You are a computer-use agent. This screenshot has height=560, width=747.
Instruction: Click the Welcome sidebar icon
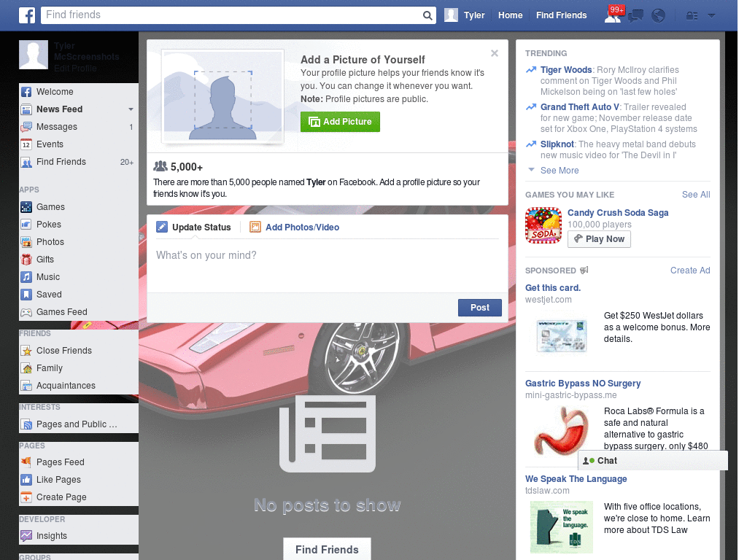point(26,92)
